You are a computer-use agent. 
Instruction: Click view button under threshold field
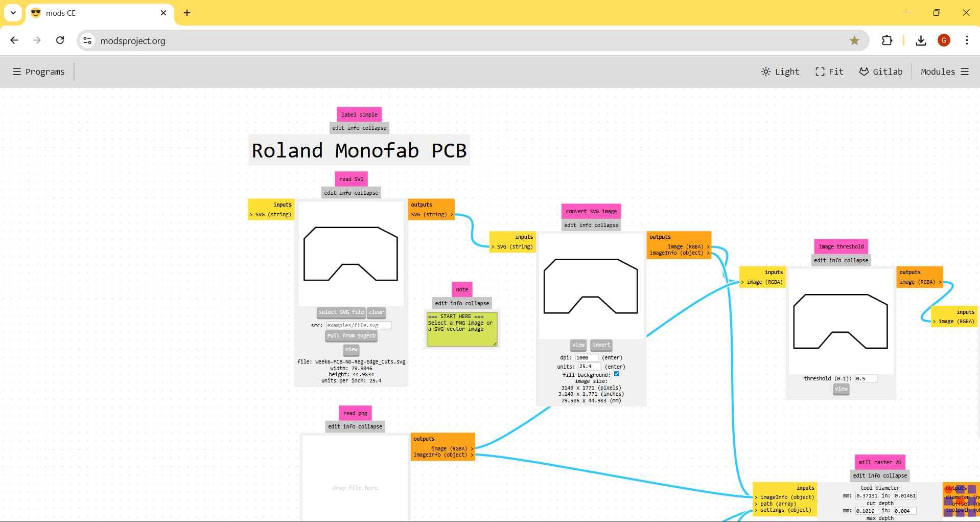[x=841, y=389]
